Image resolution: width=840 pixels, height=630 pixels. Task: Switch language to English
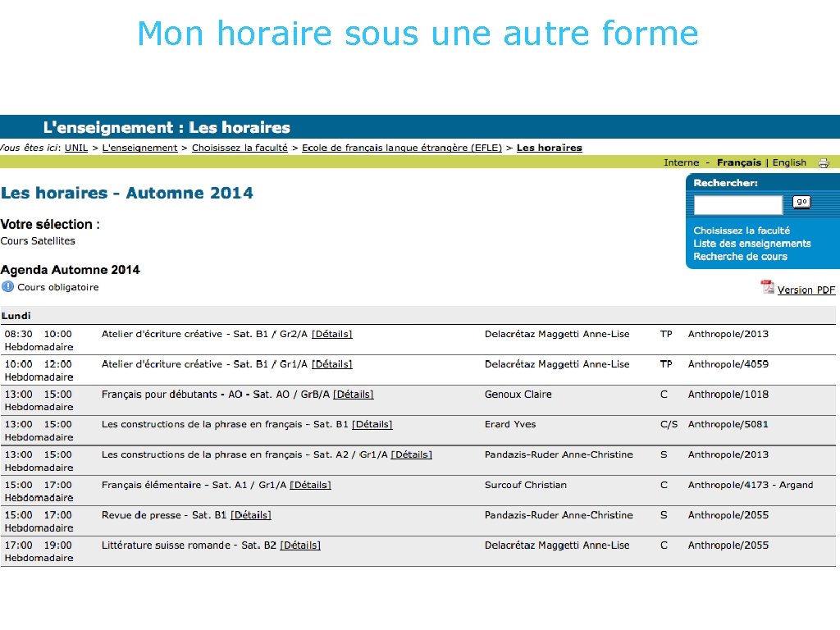(x=789, y=162)
